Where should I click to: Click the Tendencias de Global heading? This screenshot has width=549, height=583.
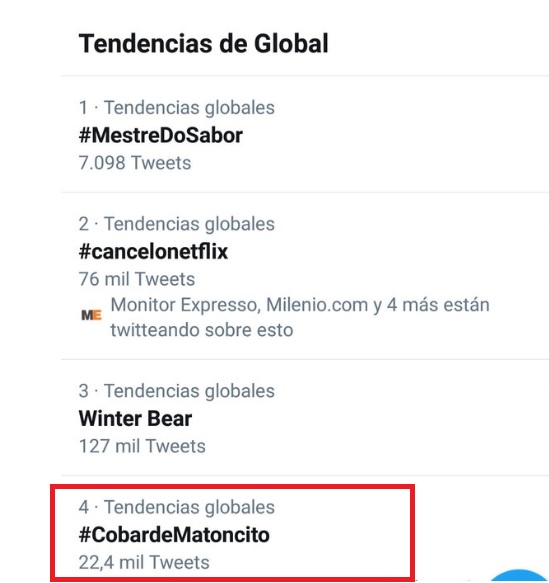[203, 44]
